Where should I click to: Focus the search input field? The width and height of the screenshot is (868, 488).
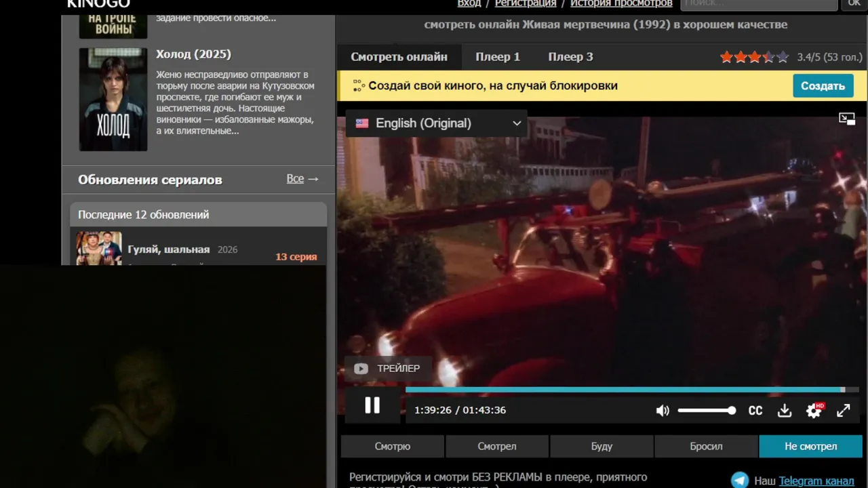759,4
